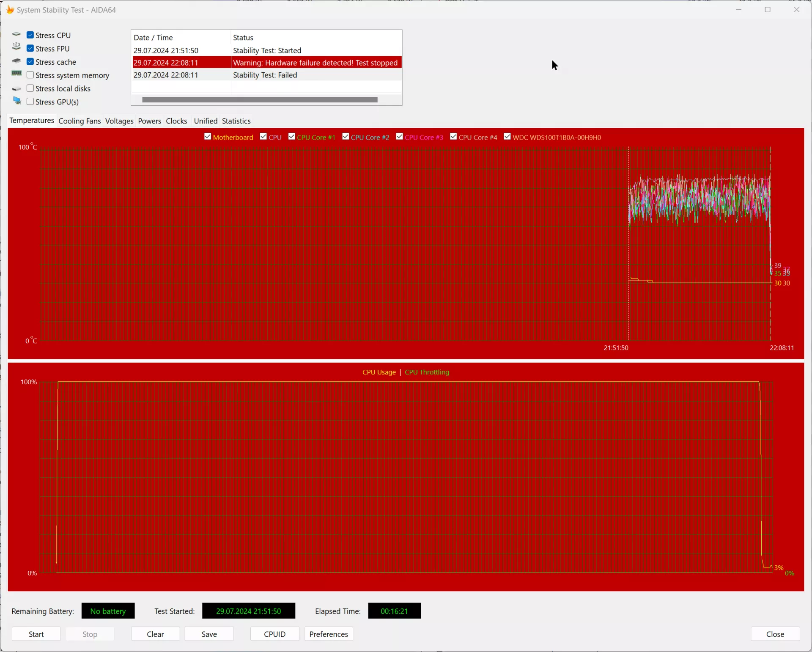Click the Stress FPU checkbox icon

(x=30, y=48)
